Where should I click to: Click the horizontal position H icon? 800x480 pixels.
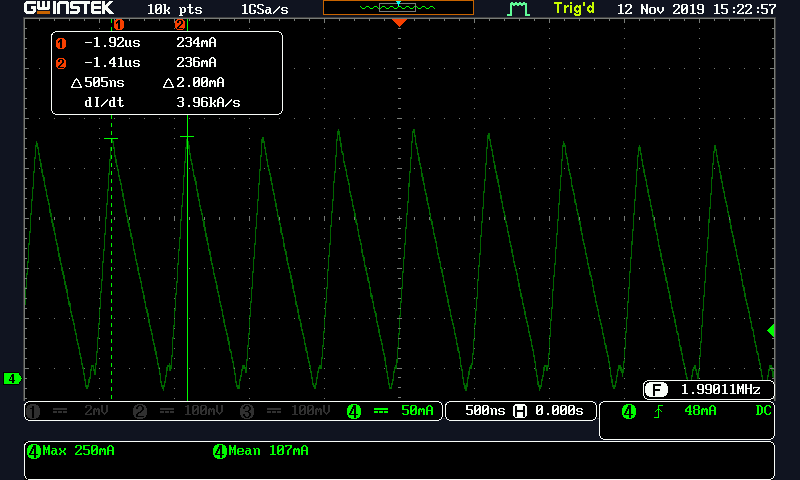pos(520,411)
